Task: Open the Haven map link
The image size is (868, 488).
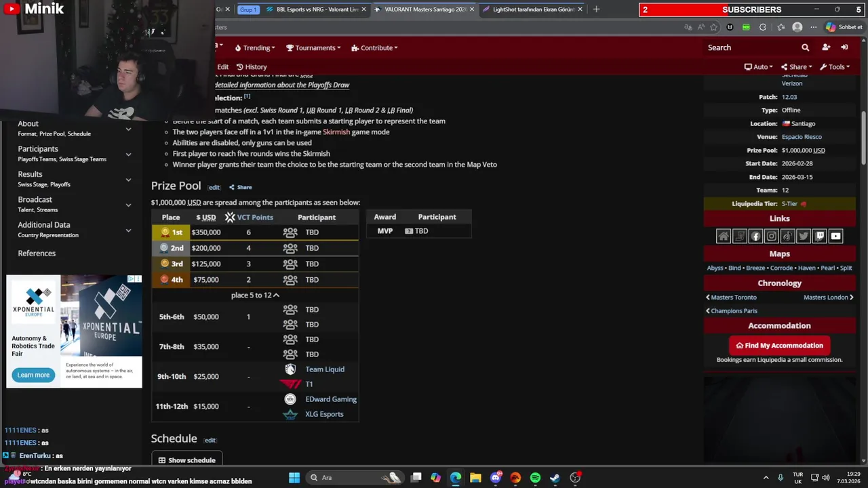Action: coord(807,268)
